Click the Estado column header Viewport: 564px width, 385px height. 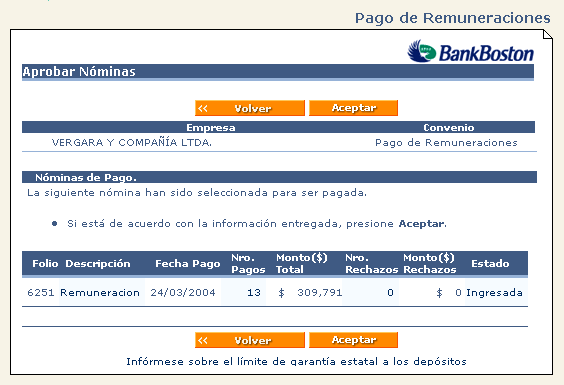click(x=490, y=264)
